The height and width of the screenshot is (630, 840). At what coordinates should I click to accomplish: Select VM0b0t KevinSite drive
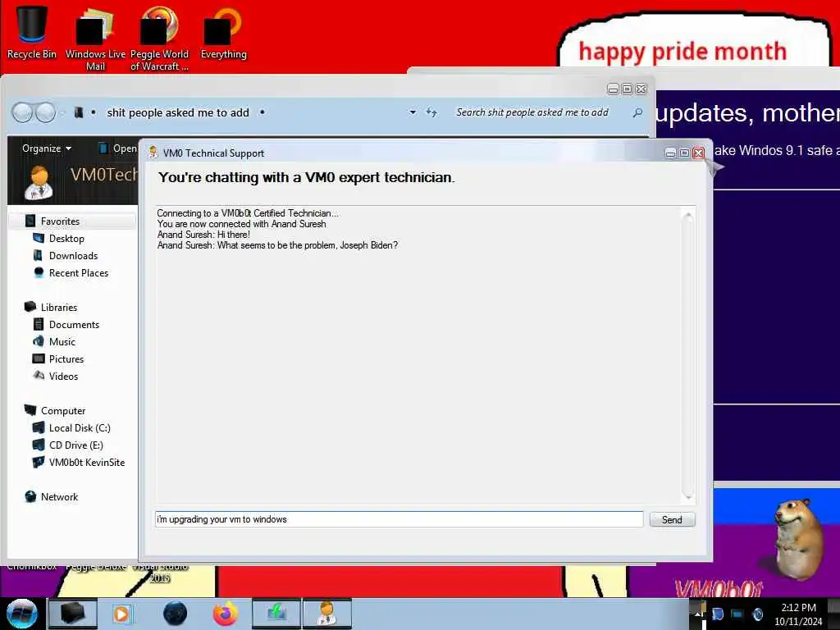coord(87,463)
